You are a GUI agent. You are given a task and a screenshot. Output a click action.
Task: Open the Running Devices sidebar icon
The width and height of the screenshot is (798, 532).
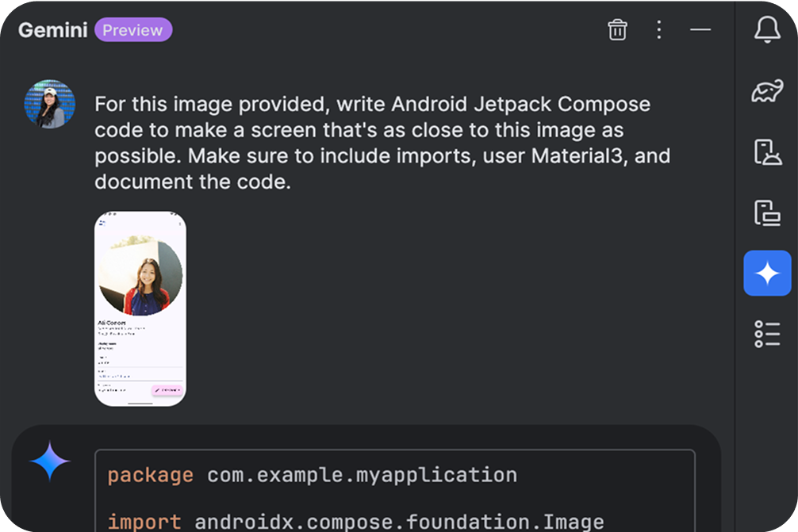(x=767, y=212)
